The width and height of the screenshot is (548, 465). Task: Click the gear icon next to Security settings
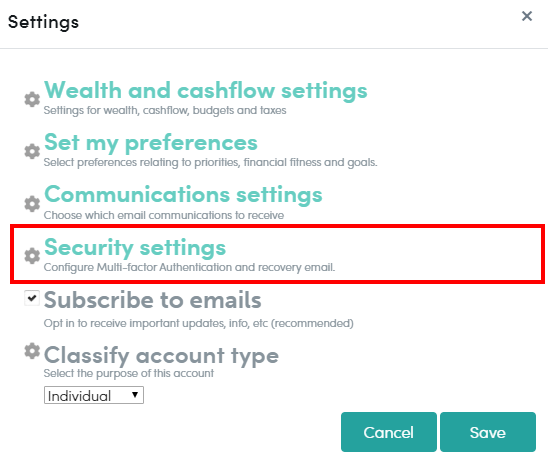(x=32, y=256)
